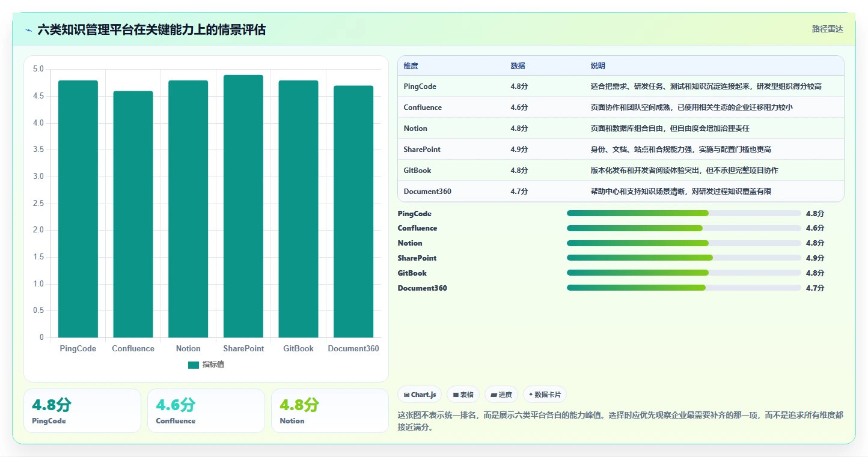Click the 路径雷达 label in header
868x457 pixels.
(828, 29)
